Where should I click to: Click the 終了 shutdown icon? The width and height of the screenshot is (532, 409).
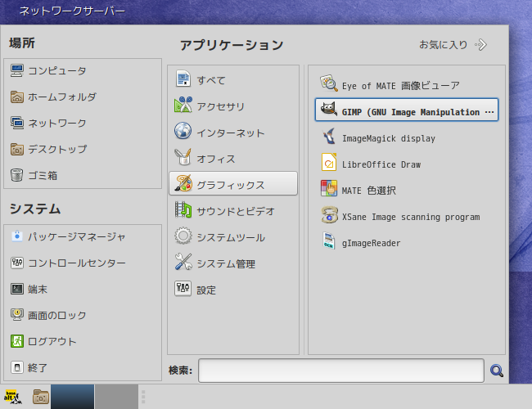(16, 367)
